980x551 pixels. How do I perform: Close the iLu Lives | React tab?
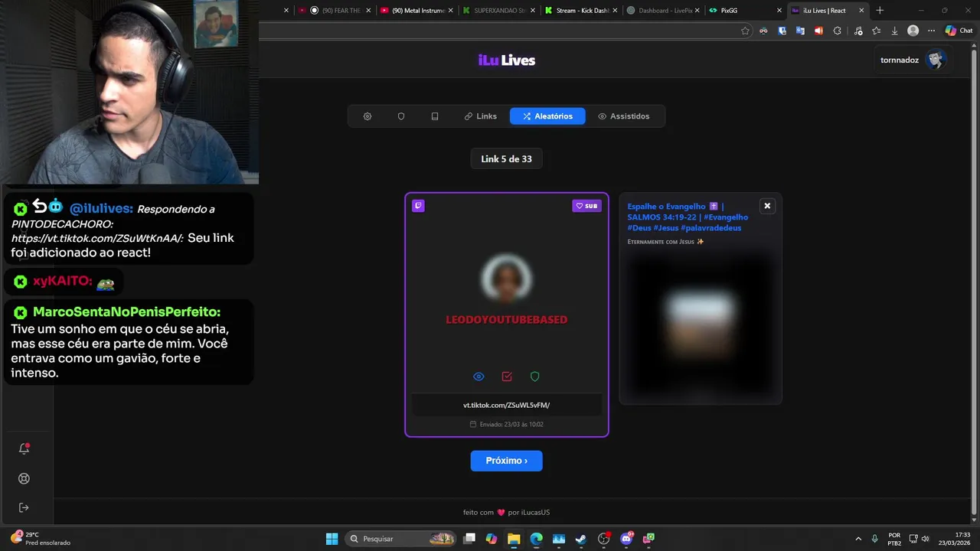point(861,11)
